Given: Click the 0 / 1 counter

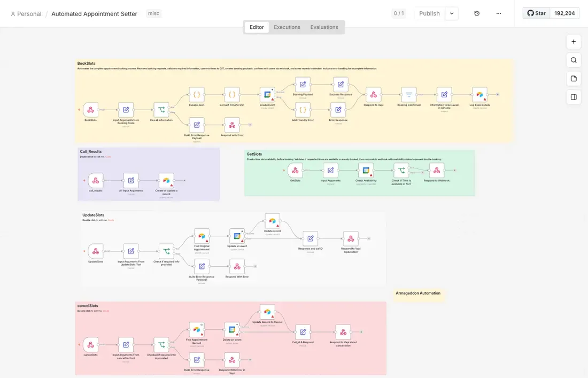Looking at the screenshot, I should tap(399, 13).
